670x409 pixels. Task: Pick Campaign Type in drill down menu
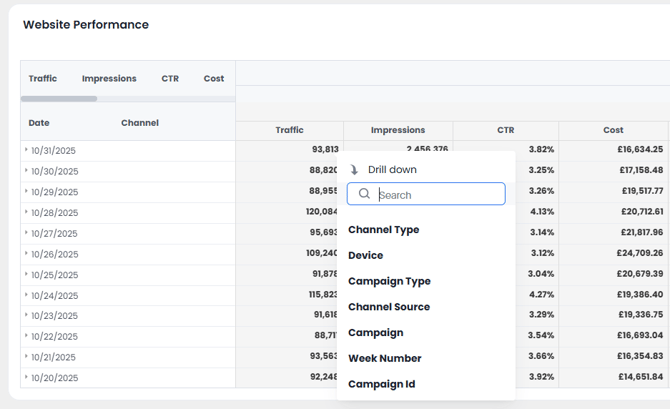click(389, 281)
